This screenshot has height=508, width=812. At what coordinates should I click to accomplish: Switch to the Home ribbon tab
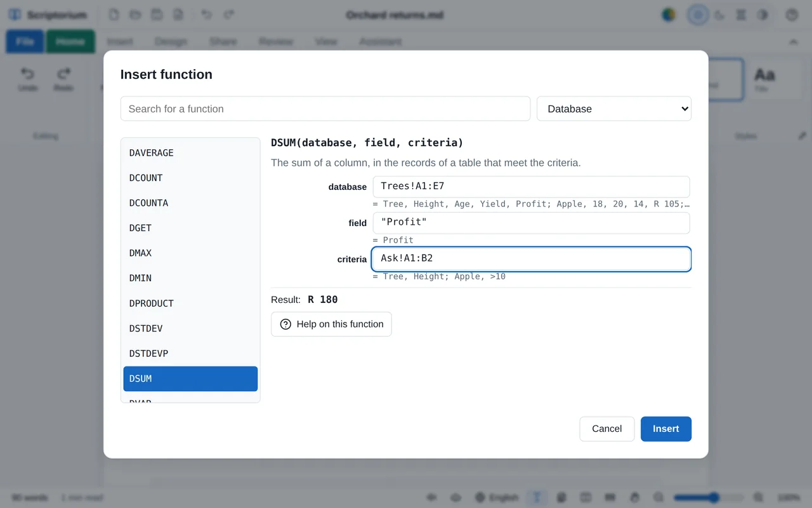pyautogui.click(x=70, y=41)
